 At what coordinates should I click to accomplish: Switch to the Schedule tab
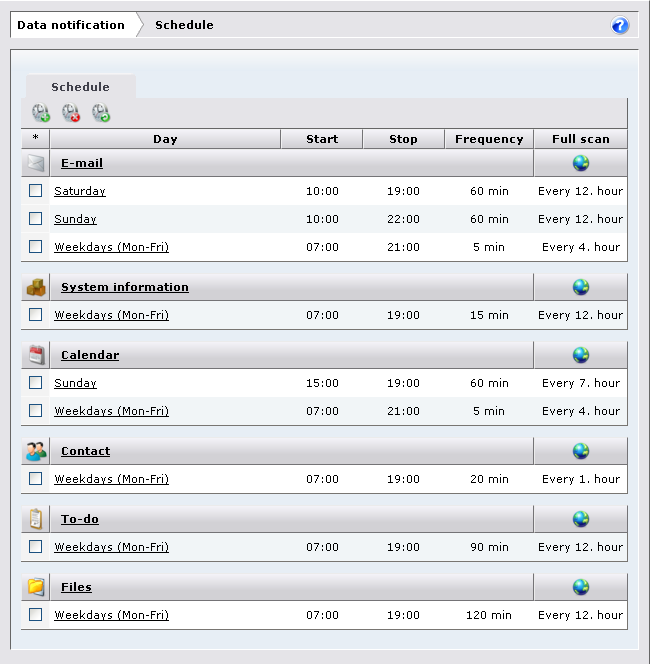(x=80, y=87)
